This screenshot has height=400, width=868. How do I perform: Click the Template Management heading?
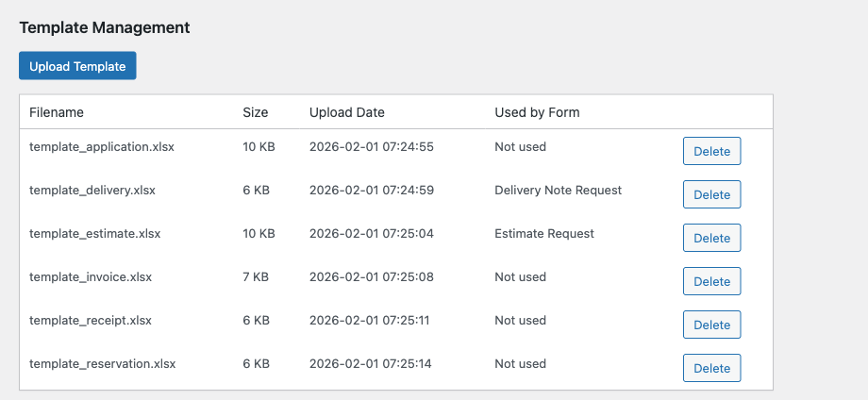pyautogui.click(x=105, y=27)
